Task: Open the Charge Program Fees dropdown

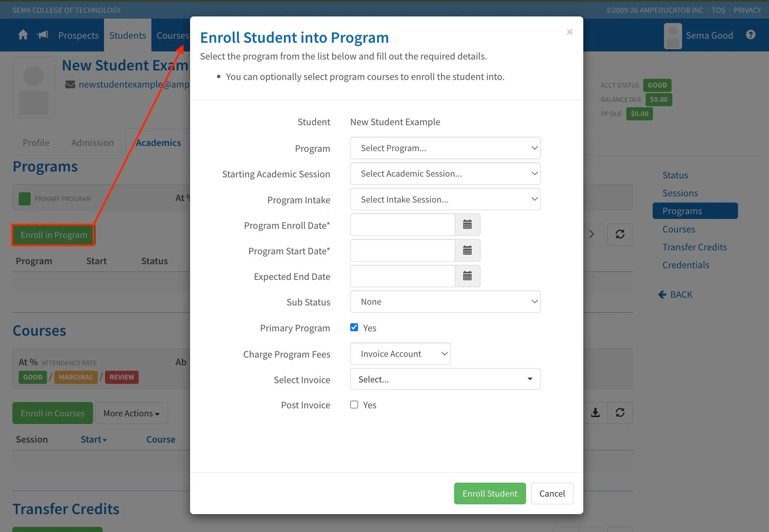Action: [x=400, y=354]
